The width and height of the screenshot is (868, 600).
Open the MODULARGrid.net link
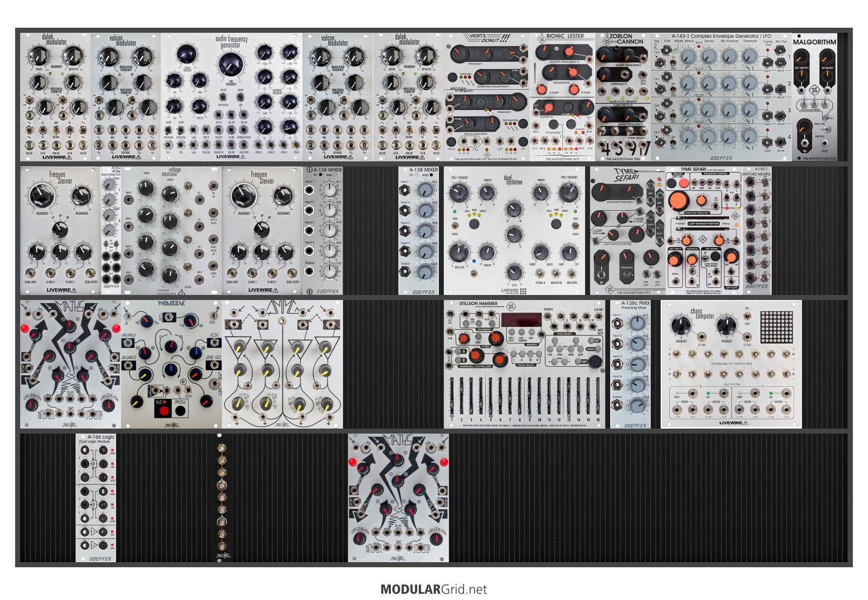click(x=434, y=589)
